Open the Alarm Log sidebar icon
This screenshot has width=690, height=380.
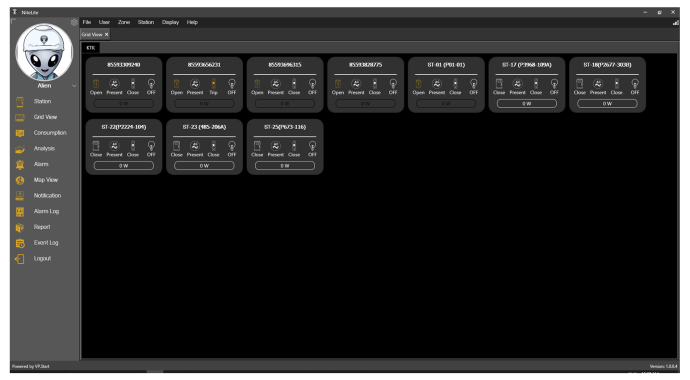20,212
